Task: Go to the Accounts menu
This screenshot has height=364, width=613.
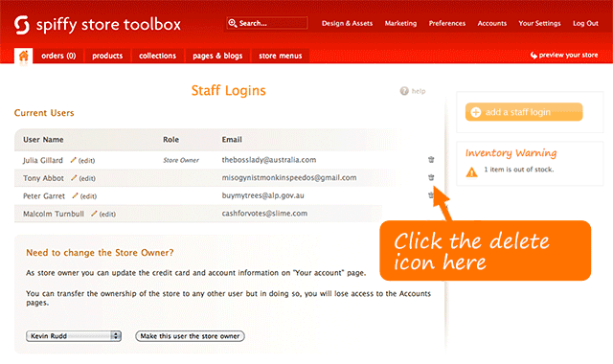Action: (491, 23)
